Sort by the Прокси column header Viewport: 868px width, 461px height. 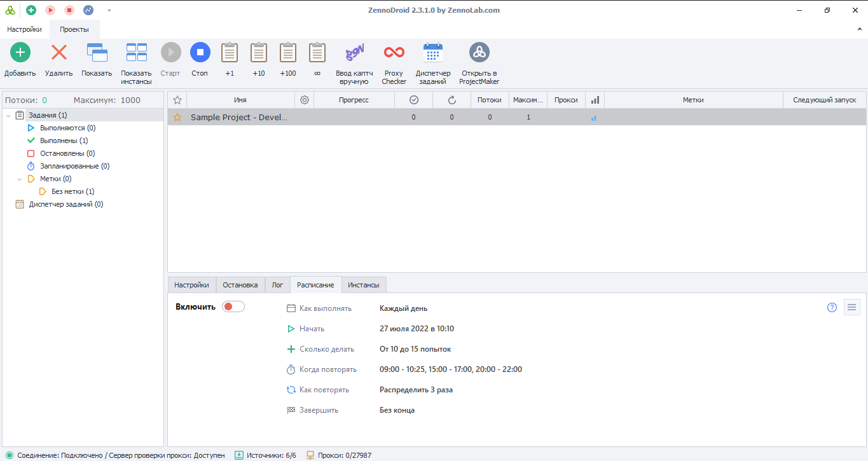pyautogui.click(x=566, y=100)
